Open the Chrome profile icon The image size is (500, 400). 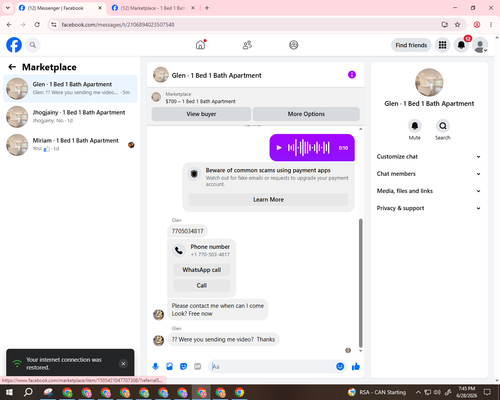click(477, 25)
